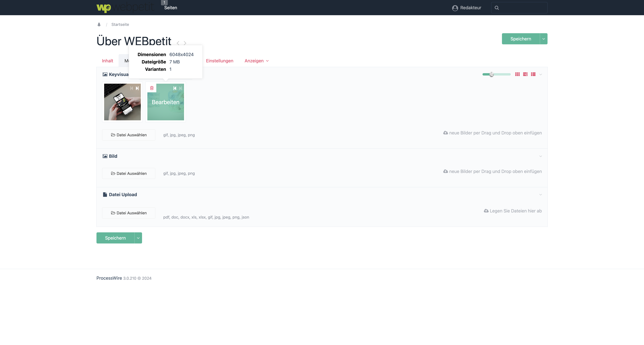This screenshot has width=644, height=345.
Task: Delete the green image with trash icon
Action: tap(152, 88)
